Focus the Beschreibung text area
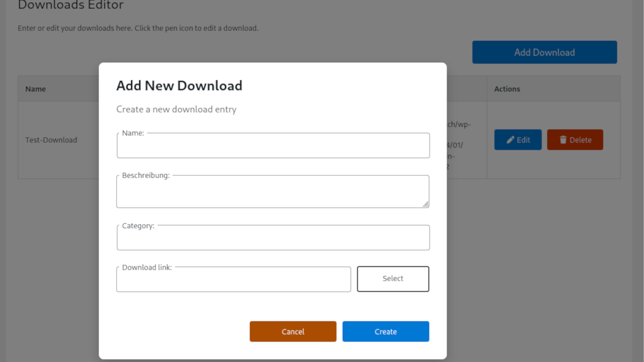644x362 pixels. pyautogui.click(x=272, y=193)
